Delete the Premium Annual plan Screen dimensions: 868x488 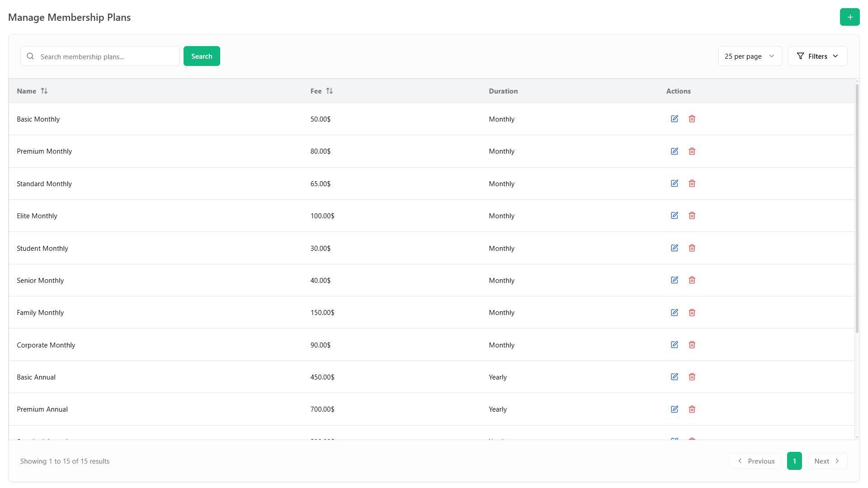pos(692,409)
